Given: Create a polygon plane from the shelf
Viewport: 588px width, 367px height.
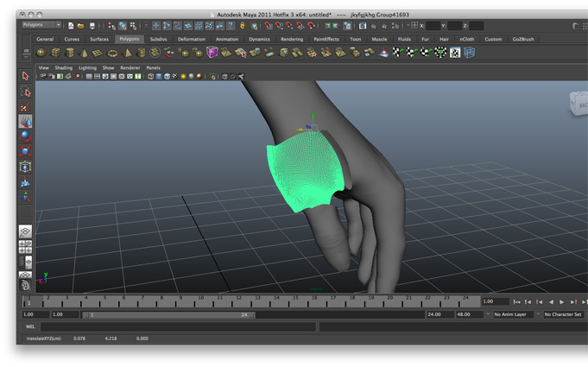Looking at the screenshot, I should 98,53.
